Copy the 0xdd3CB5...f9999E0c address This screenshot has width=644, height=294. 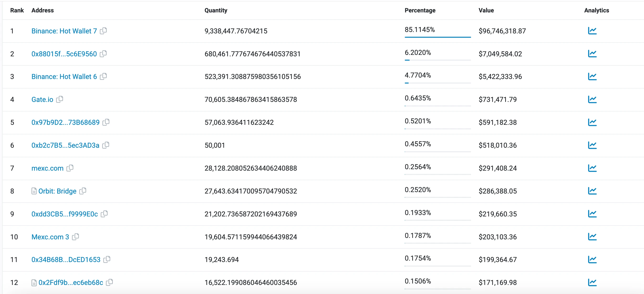click(104, 214)
